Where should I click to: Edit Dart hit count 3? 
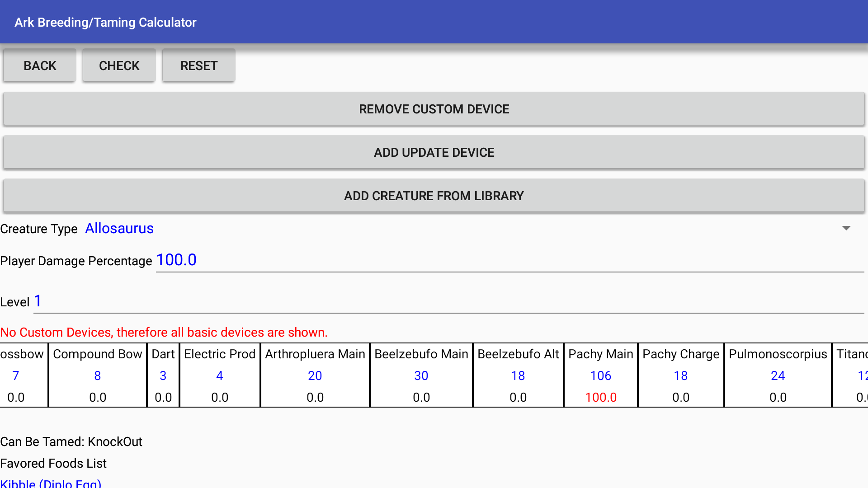pos(163,375)
